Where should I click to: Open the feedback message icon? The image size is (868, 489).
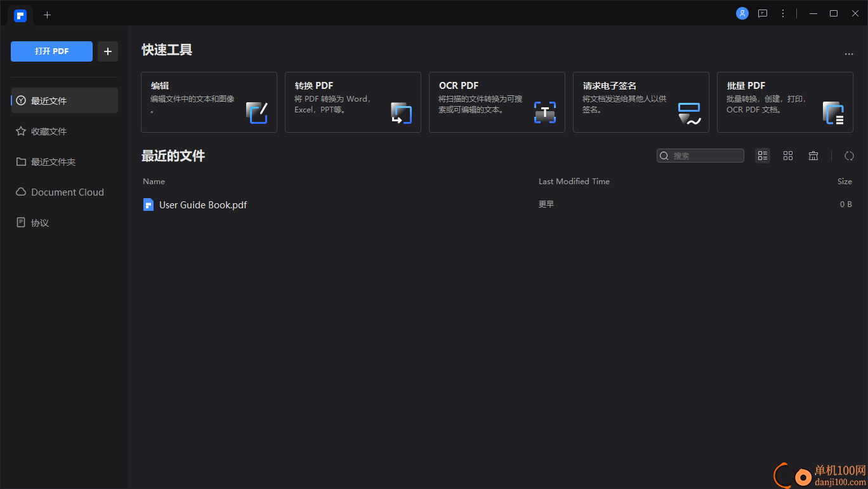click(x=763, y=13)
